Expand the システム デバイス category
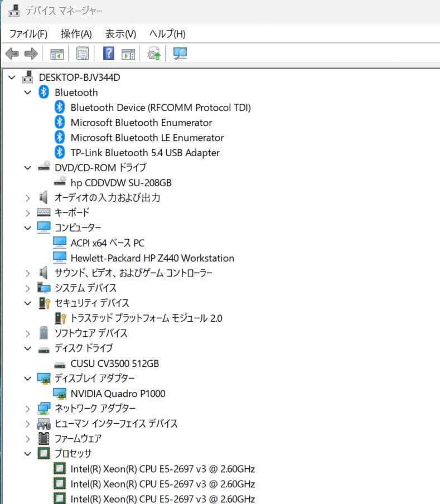The image size is (440, 504). 28,288
